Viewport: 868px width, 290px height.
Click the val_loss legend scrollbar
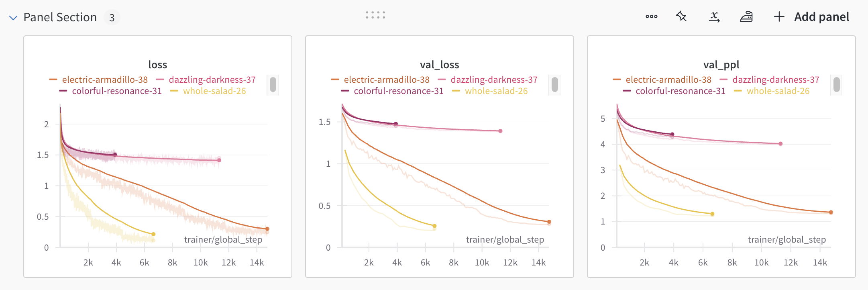(555, 84)
